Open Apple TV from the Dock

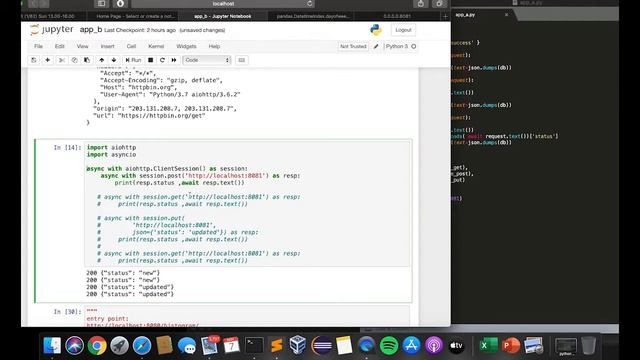click(456, 346)
